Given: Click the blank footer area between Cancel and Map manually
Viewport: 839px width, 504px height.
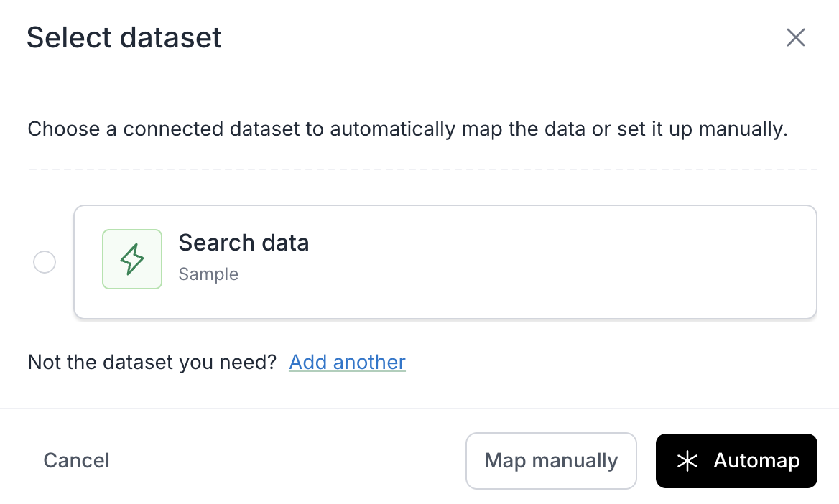Looking at the screenshot, I should (x=287, y=461).
